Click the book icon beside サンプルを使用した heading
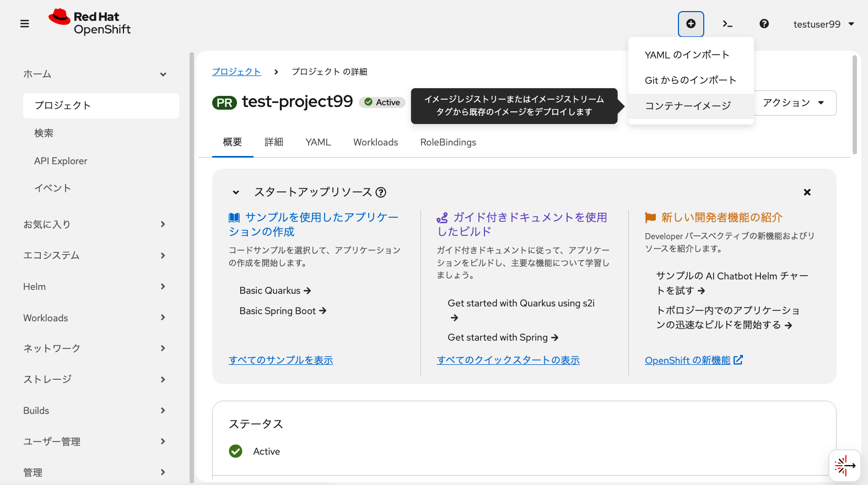Image resolution: width=868 pixels, height=485 pixels. (234, 218)
